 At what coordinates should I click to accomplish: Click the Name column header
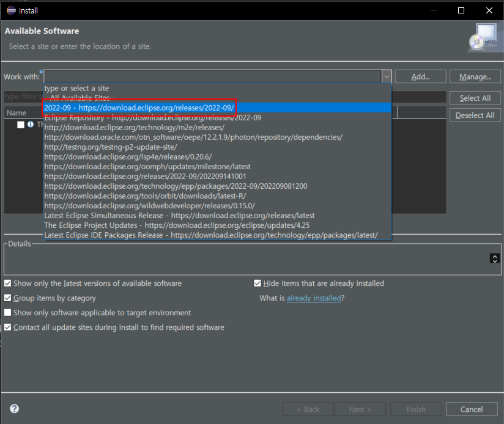click(x=23, y=113)
